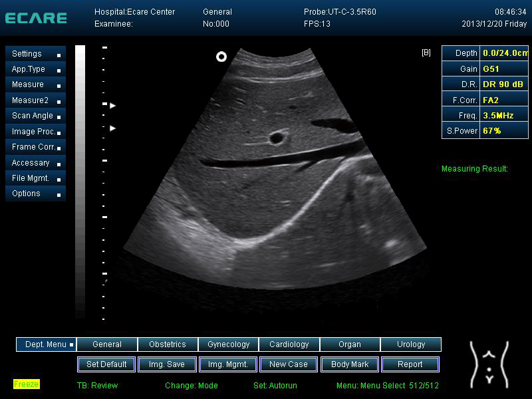Click the ECARE logo
Viewport: 532px width, 399px height.
pos(36,18)
